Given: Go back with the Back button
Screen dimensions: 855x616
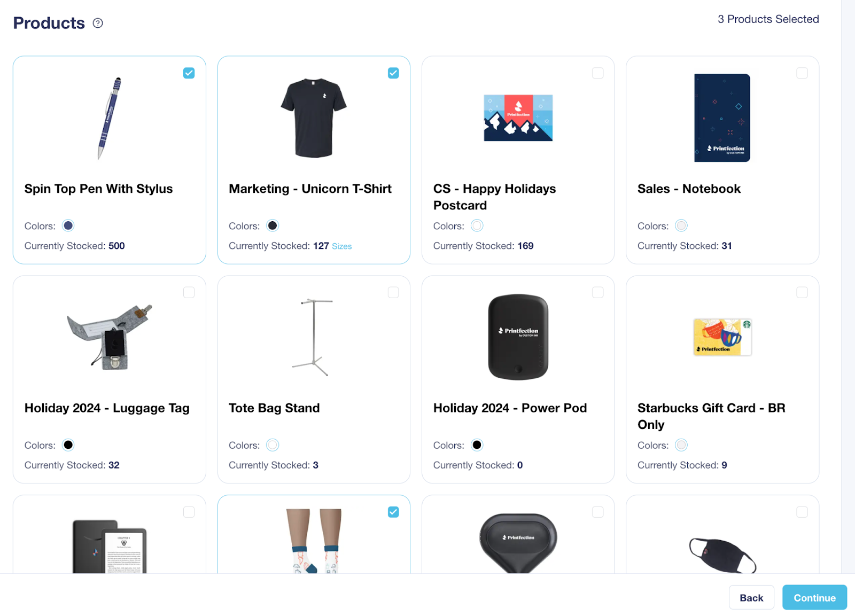Looking at the screenshot, I should pyautogui.click(x=751, y=597).
